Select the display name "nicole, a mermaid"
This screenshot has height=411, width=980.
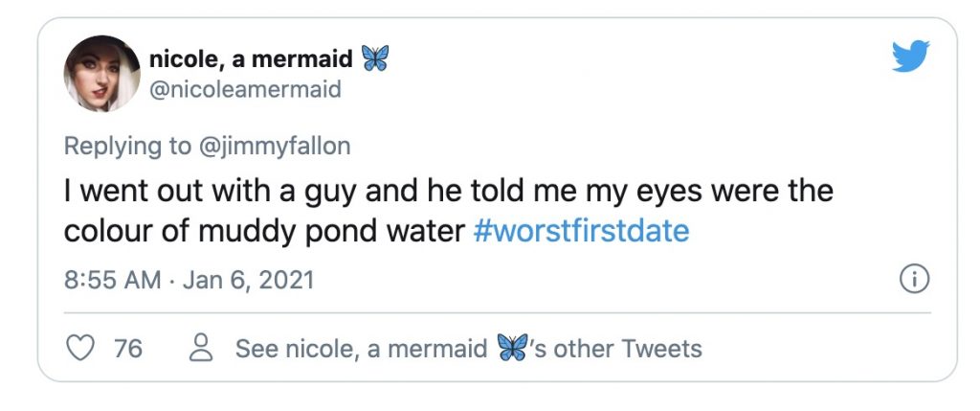pyautogui.click(x=252, y=60)
